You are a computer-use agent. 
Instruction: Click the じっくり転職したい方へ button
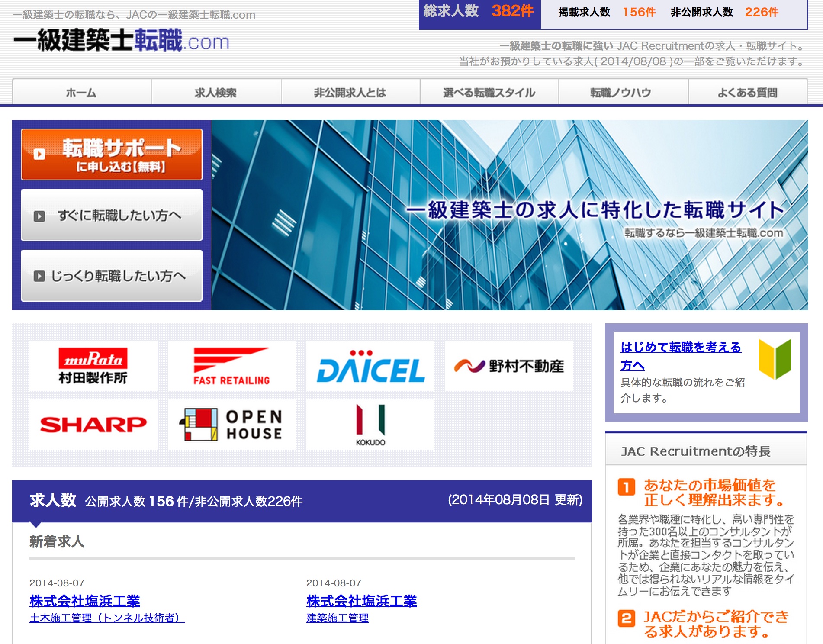click(x=112, y=276)
